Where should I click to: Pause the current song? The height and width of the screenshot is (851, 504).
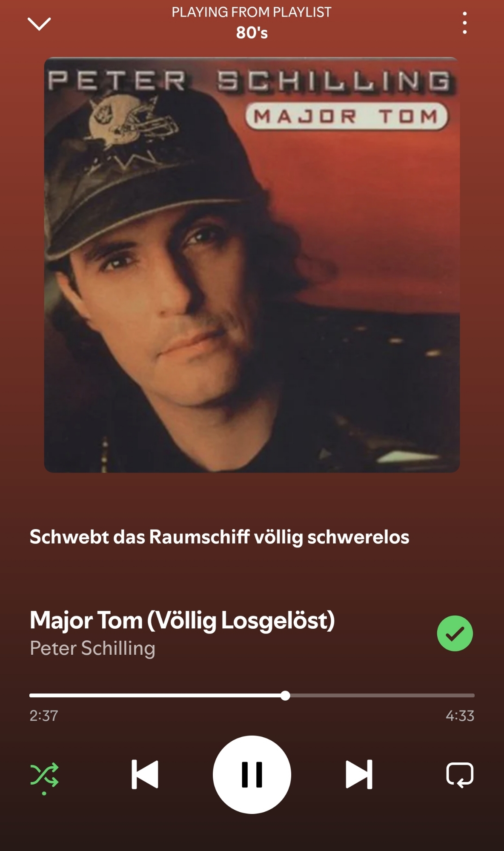pyautogui.click(x=252, y=774)
